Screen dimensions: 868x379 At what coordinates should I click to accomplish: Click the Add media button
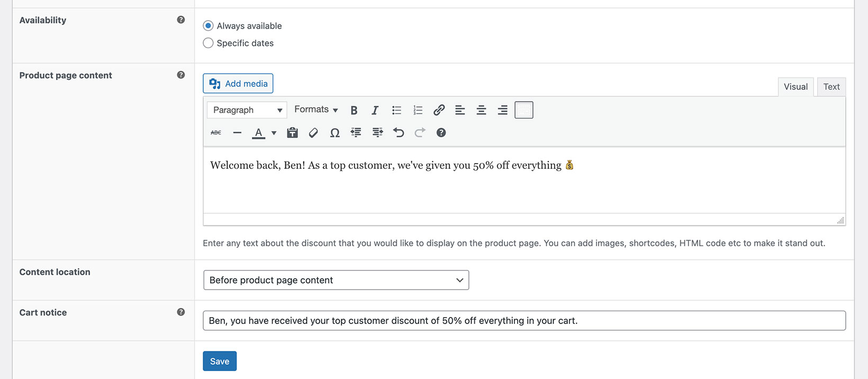pos(238,84)
